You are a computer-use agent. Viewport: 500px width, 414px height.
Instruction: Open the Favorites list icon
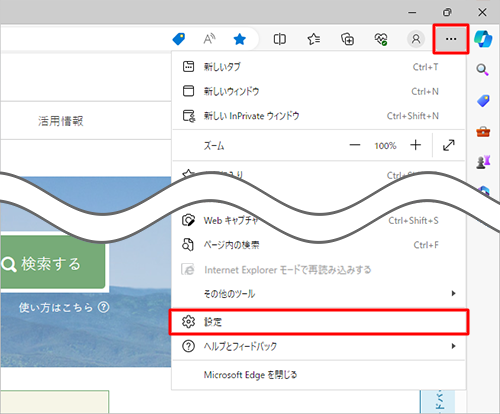click(x=313, y=39)
